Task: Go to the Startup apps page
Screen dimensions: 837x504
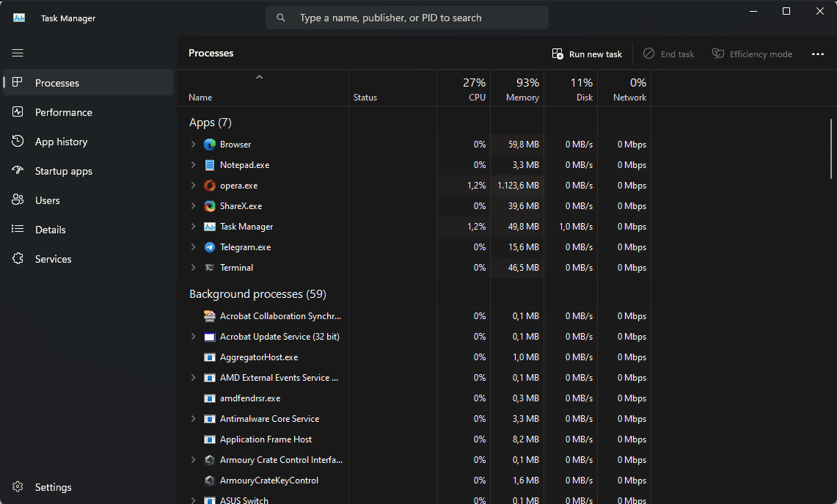Action: point(88,171)
